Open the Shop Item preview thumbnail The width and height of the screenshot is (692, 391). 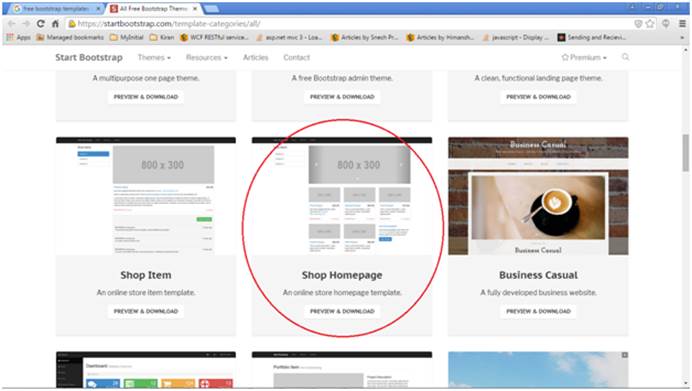pos(146,196)
